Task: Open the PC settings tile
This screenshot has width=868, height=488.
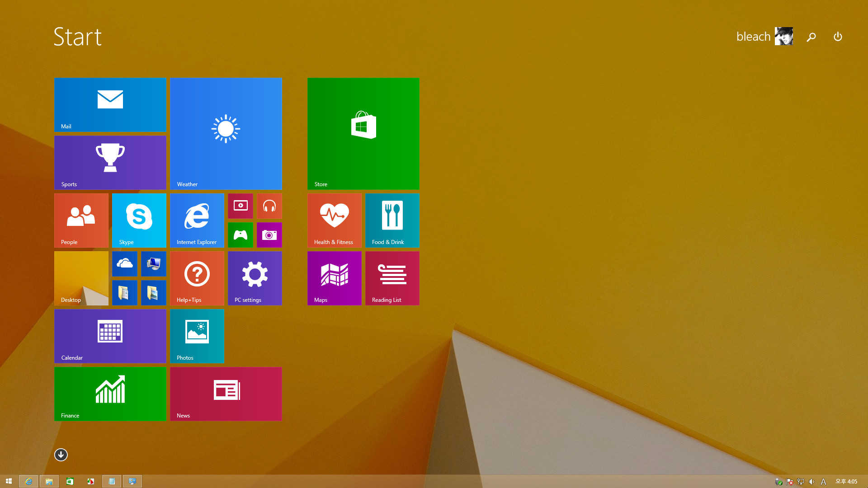Action: [x=255, y=278]
